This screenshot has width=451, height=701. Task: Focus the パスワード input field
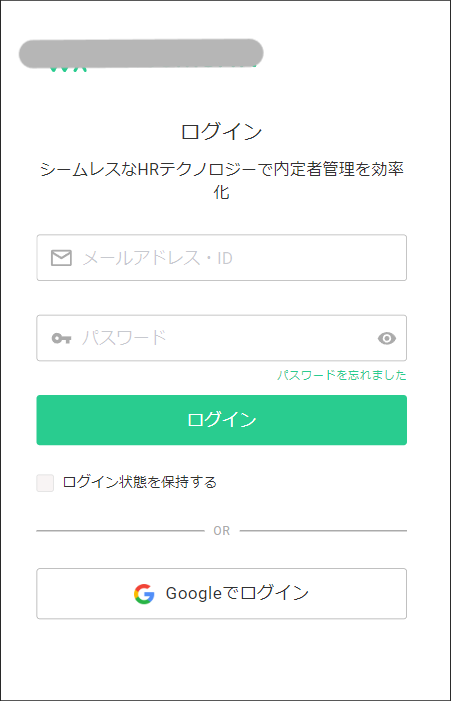tap(222, 338)
